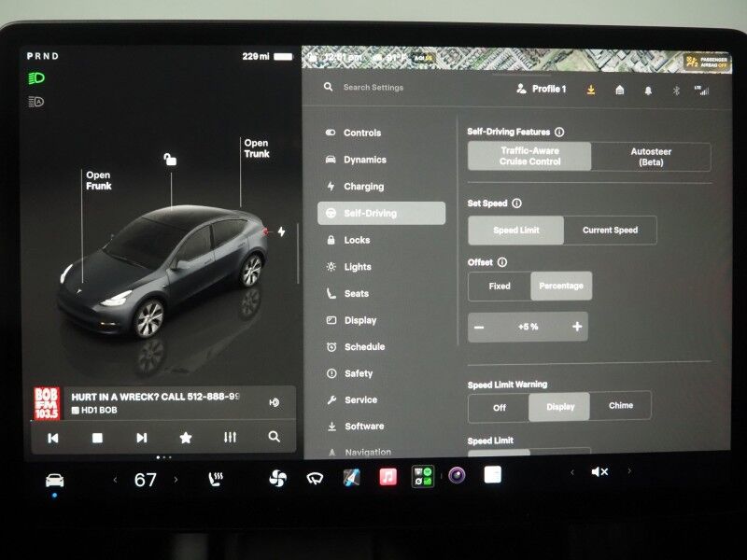Screen dimensions: 747x560
Task: Tap the windshield wiper icon
Action: 315,478
